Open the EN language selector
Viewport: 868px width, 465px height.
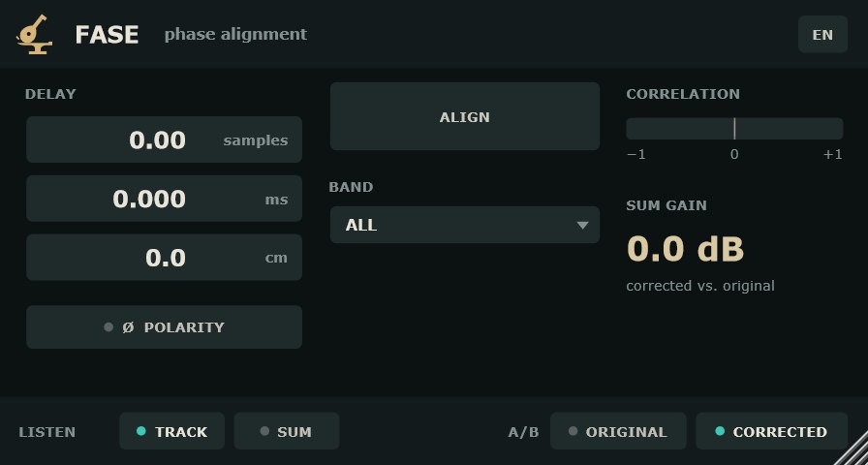(822, 34)
